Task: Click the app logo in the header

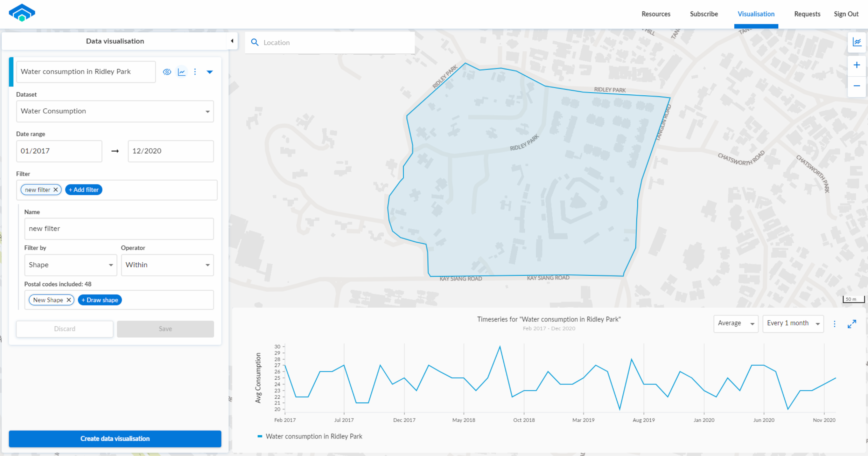Action: click(22, 13)
